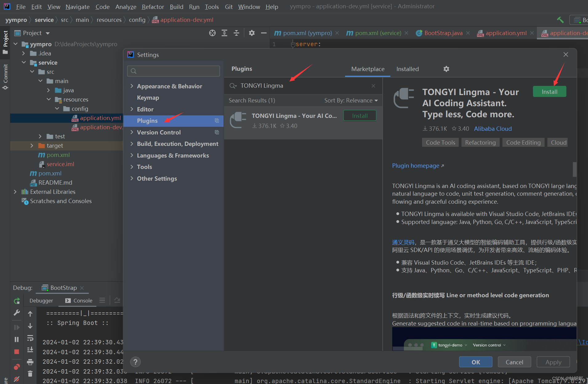Expand the target folder
Viewport: 588px width, 384px height.
pos(32,146)
